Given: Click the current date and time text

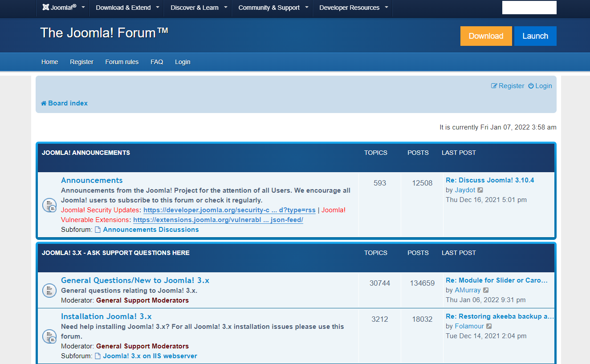Looking at the screenshot, I should (498, 127).
